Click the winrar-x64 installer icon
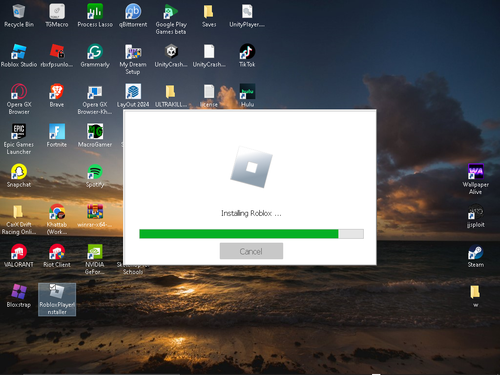500x375 pixels. click(95, 216)
